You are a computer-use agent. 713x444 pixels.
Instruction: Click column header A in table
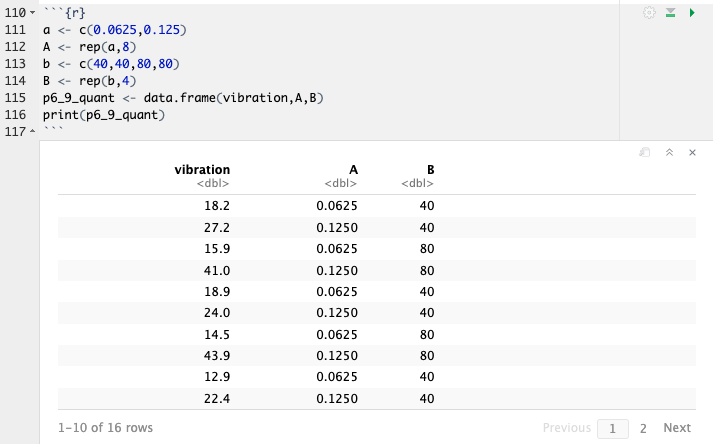tap(353, 170)
